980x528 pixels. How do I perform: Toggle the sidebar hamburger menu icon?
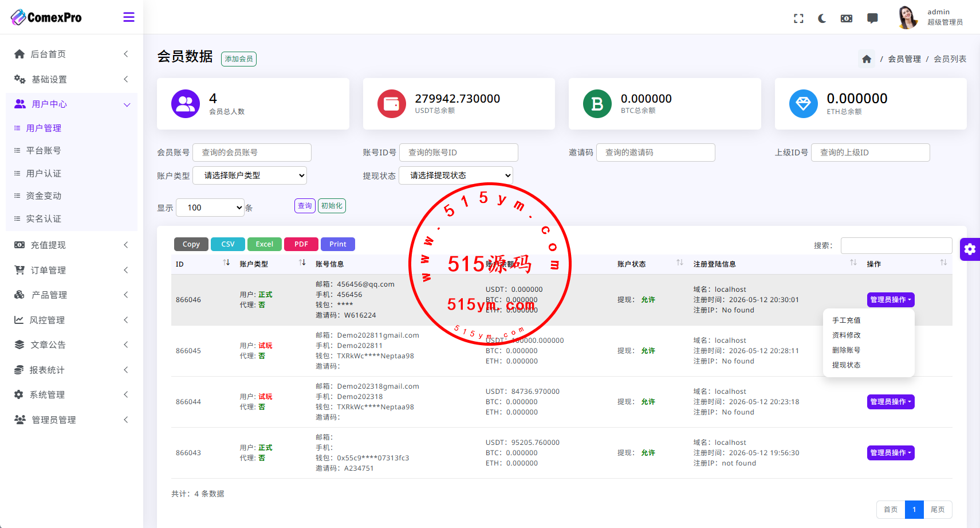pos(129,17)
